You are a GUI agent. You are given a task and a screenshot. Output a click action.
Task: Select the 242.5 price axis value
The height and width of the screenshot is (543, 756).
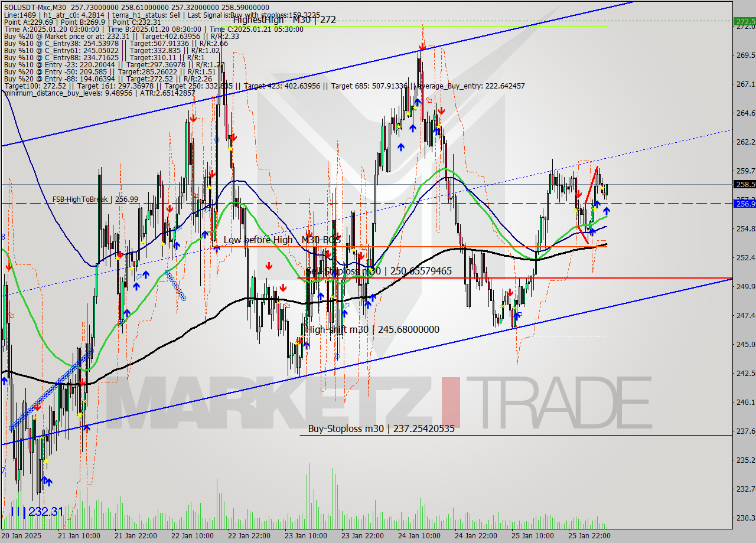click(745, 374)
